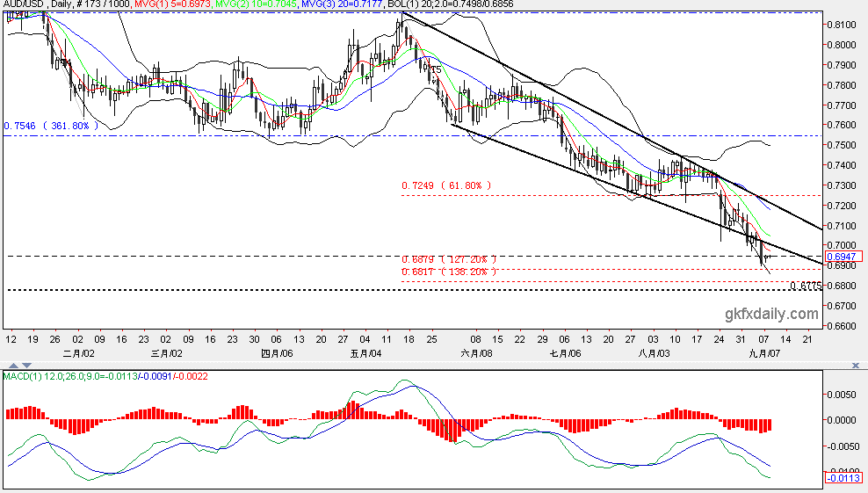
Task: Click the 0.6817 (138.20%) extension label
Action: coord(449,272)
